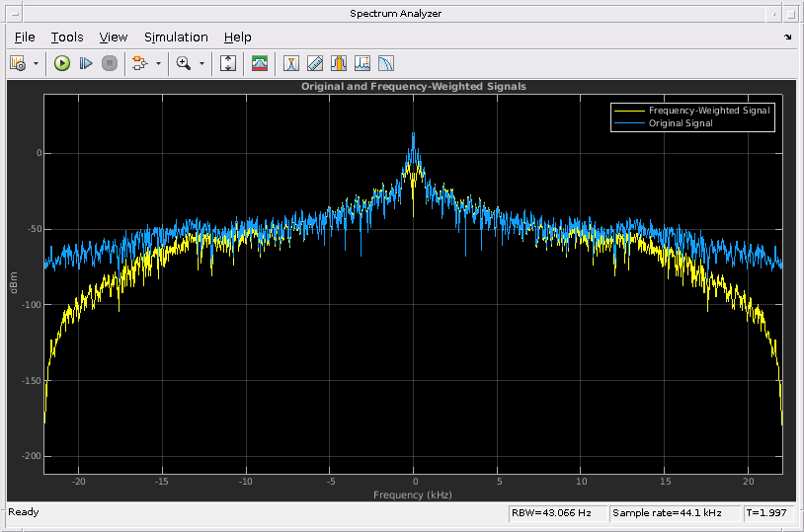Open the CCDF Measurements tool
This screenshot has width=804, height=532.
(x=386, y=63)
